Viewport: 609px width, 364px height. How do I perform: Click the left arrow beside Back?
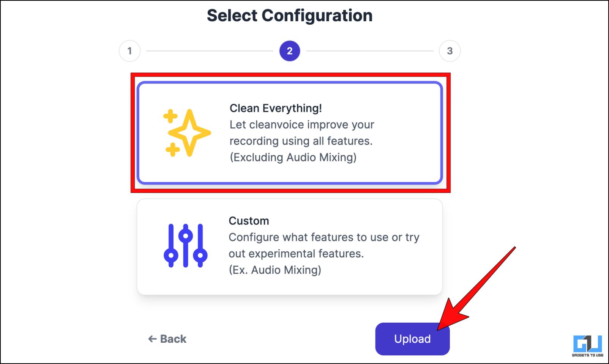tap(153, 339)
